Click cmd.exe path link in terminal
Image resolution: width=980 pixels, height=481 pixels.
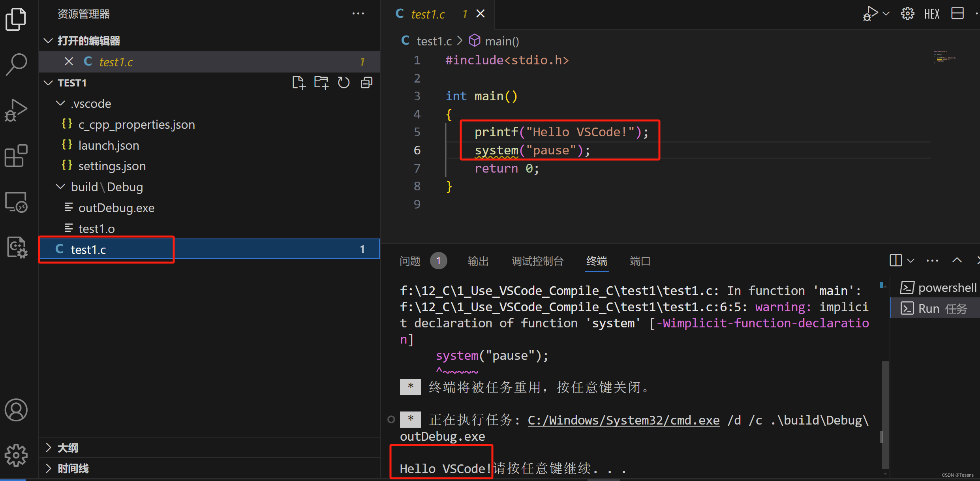[x=623, y=420]
